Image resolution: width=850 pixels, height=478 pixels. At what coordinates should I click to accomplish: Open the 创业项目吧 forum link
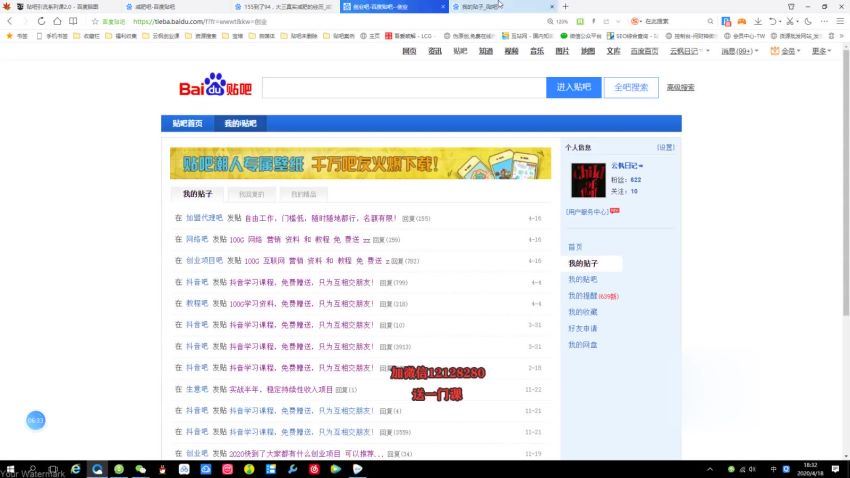[x=204, y=261]
